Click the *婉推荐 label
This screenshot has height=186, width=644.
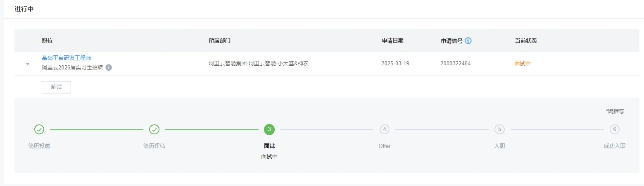[615, 111]
